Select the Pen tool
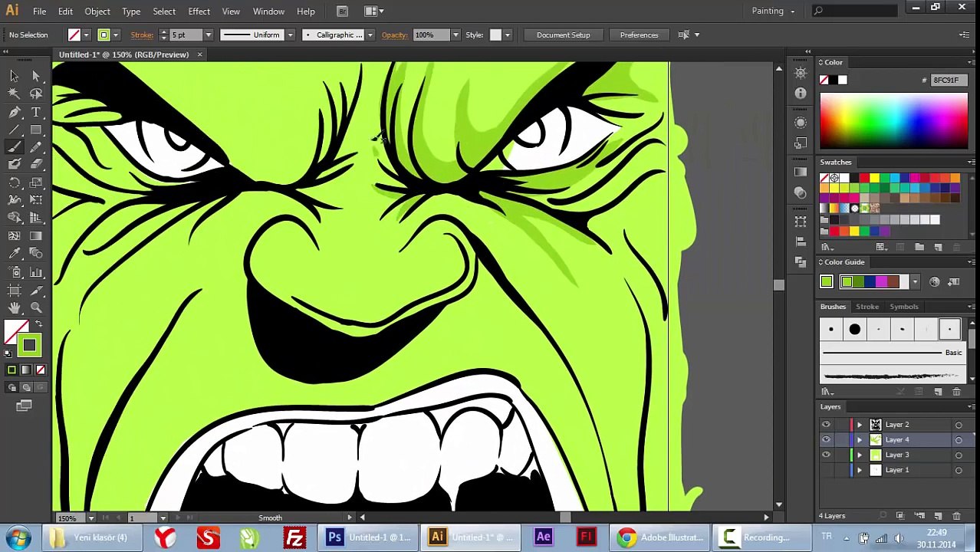Viewport: 980px width, 552px height. 14,112
